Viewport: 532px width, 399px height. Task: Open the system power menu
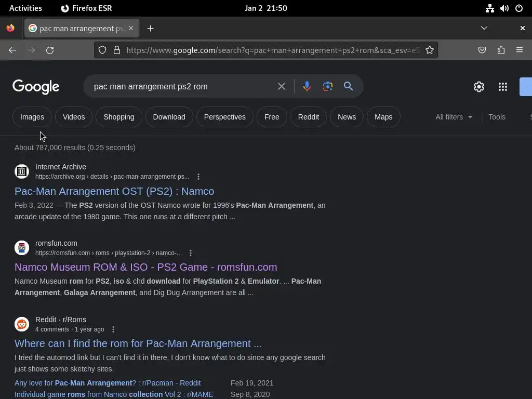point(519,8)
